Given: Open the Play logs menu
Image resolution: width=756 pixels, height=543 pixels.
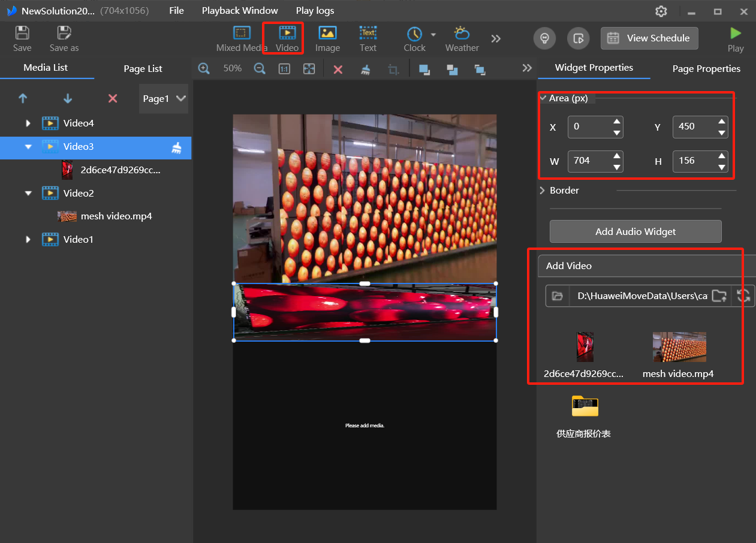Looking at the screenshot, I should [315, 11].
